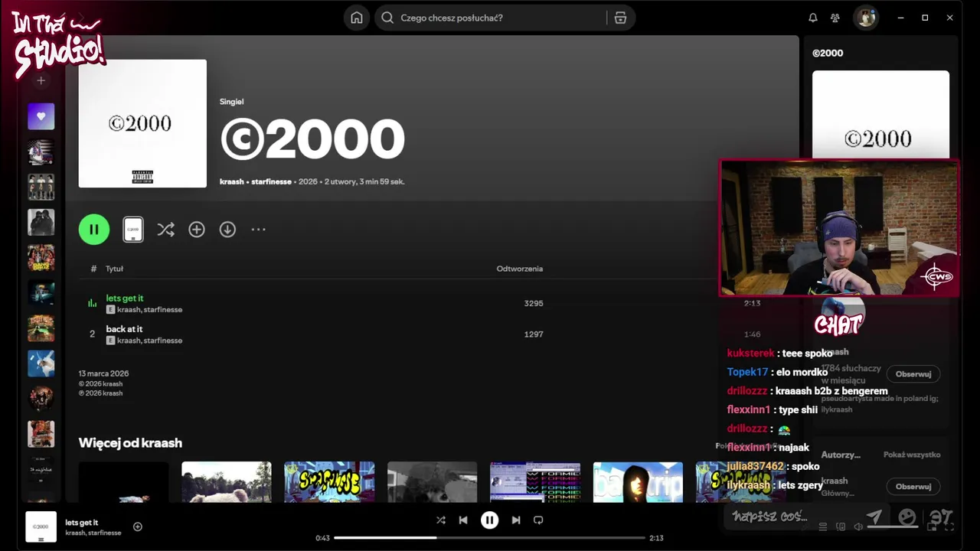Open starfinesse artist link under the title
Screen dimensions: 980x551
pyautogui.click(x=271, y=182)
